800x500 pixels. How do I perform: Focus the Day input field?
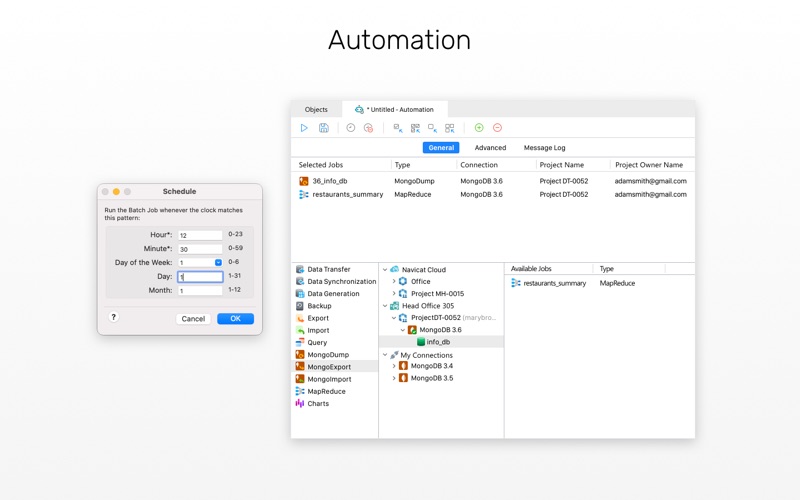pos(200,277)
